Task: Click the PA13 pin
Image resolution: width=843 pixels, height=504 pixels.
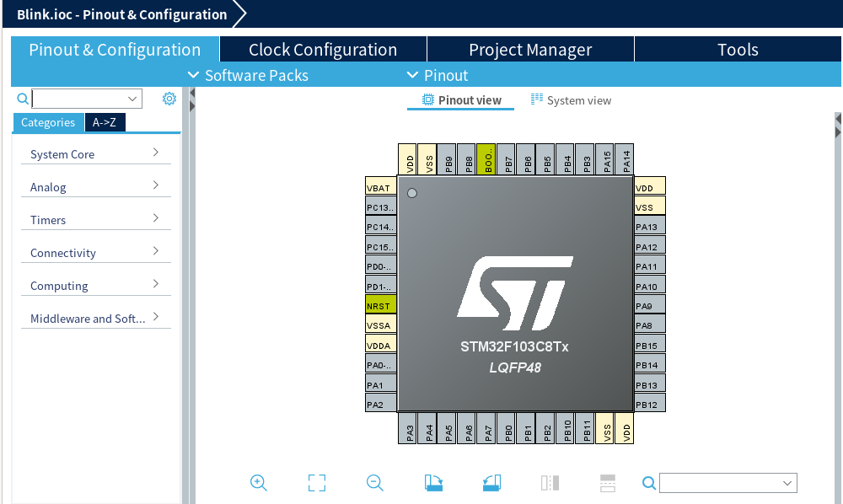Action: 650,226
